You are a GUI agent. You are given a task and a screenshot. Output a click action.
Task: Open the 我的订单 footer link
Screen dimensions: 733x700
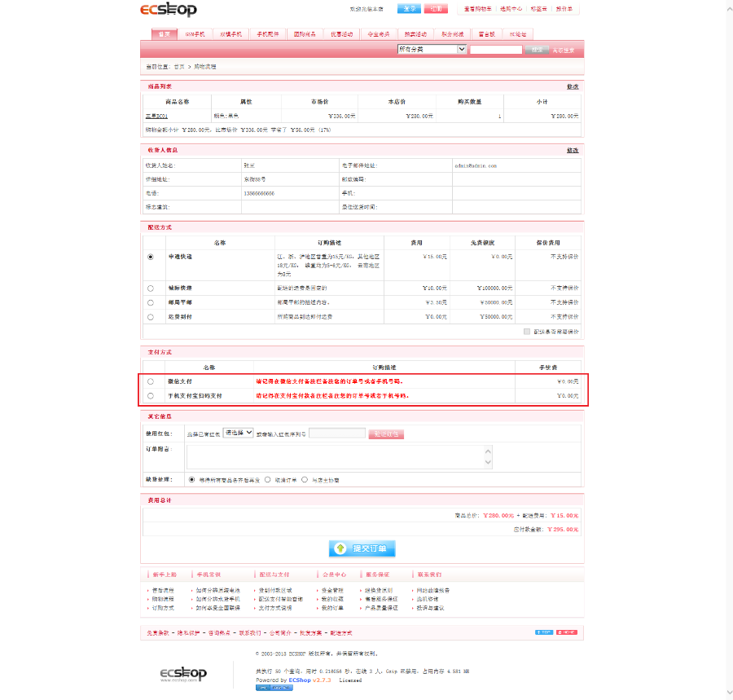click(x=332, y=609)
